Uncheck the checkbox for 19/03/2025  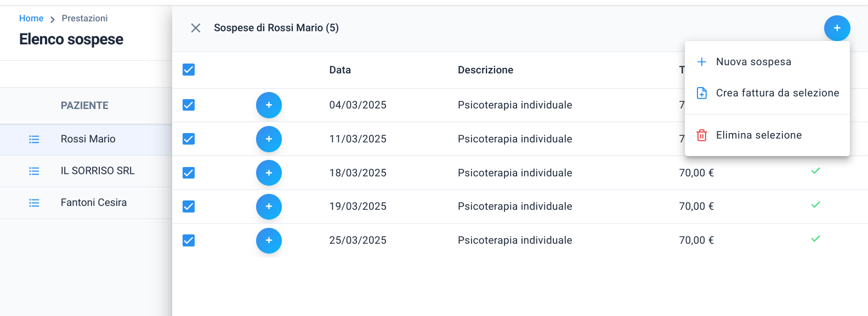coord(189,206)
